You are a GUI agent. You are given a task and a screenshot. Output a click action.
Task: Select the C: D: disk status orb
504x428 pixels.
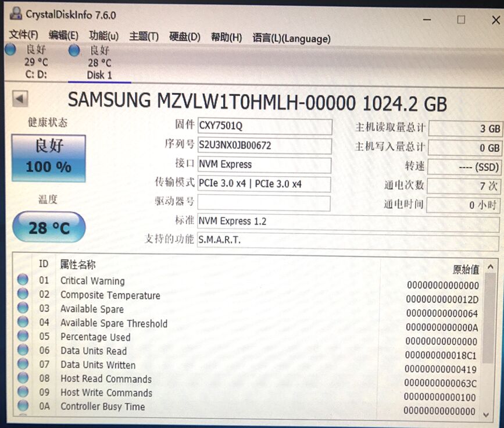pos(10,50)
